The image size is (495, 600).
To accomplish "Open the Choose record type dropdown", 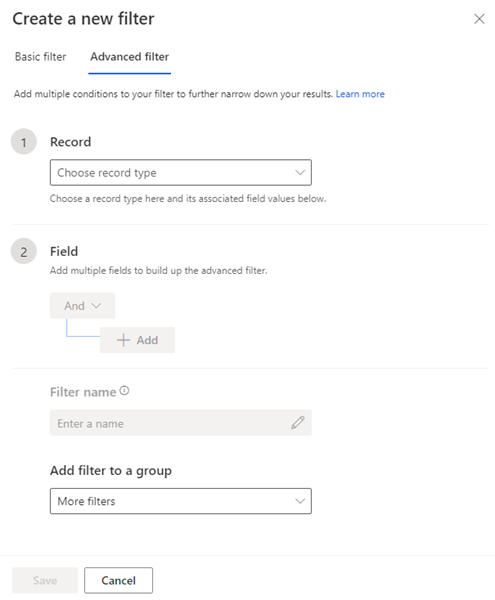I will point(181,173).
